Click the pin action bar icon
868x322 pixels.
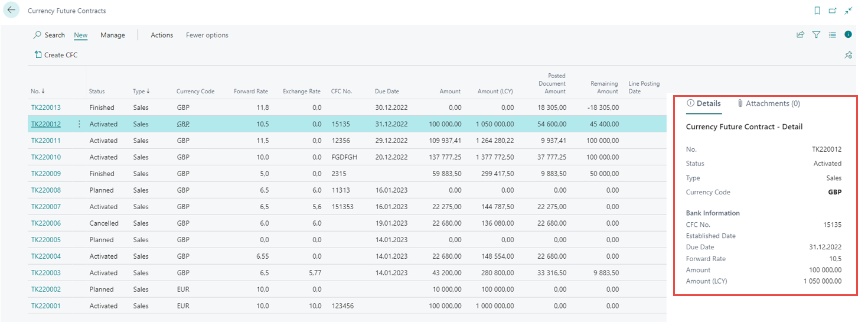[x=848, y=55]
